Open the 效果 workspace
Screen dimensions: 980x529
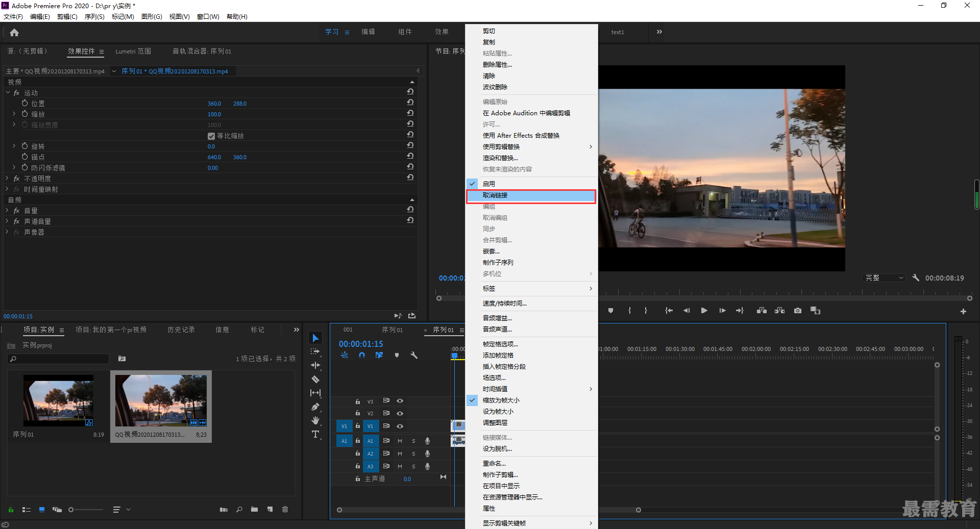coord(442,32)
